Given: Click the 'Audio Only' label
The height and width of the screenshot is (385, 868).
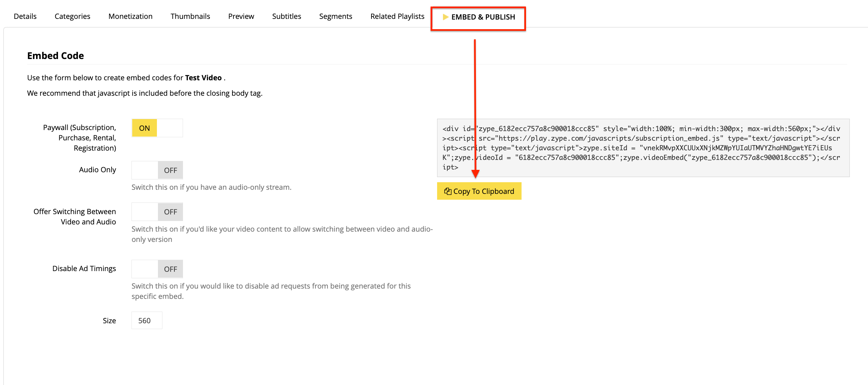Looking at the screenshot, I should [98, 170].
